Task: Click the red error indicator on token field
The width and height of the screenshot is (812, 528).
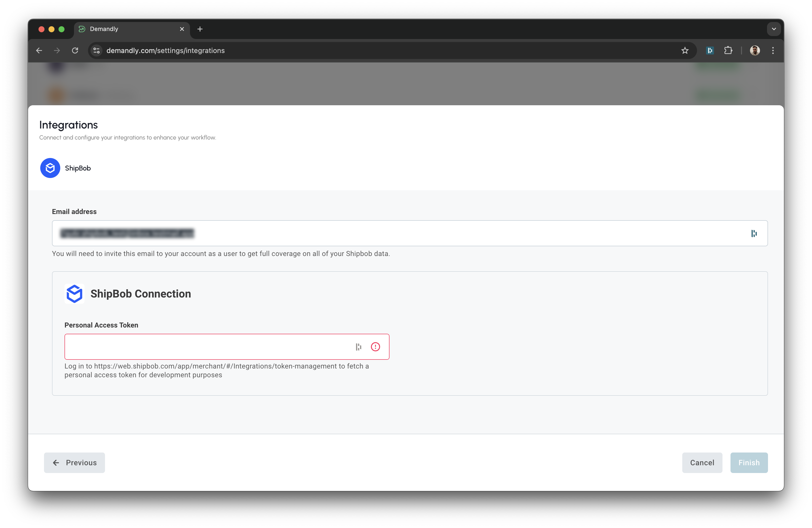Action: pyautogui.click(x=375, y=346)
